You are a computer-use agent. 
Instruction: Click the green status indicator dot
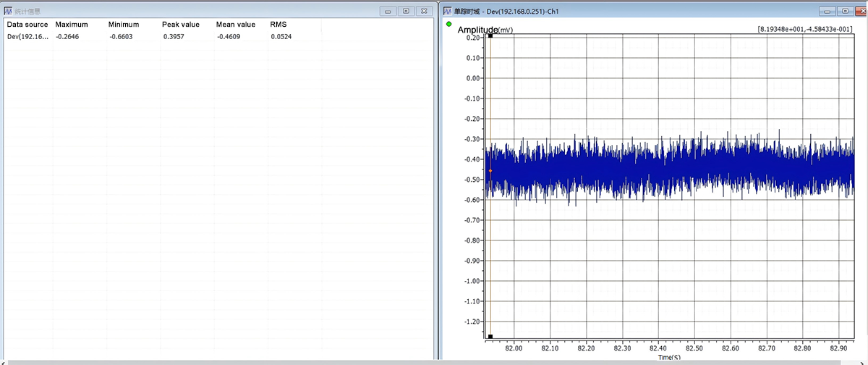point(448,24)
